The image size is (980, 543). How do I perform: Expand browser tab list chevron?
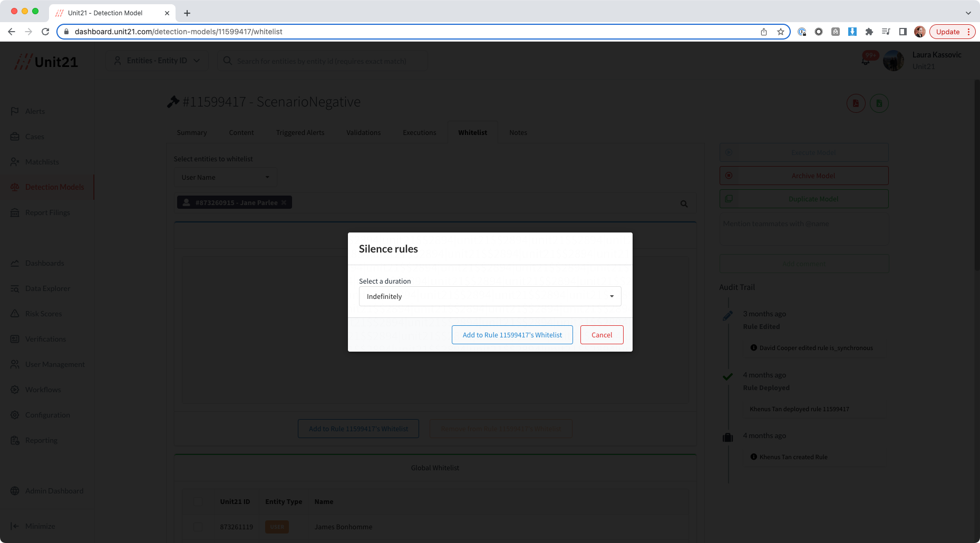(968, 13)
